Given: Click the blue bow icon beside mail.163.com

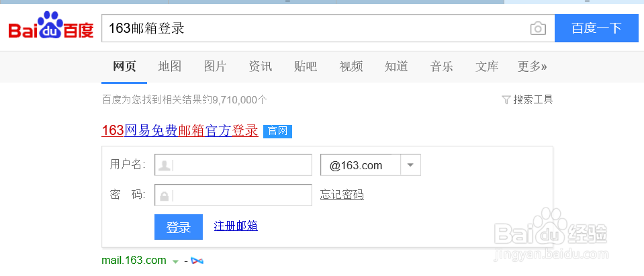Looking at the screenshot, I should point(197,261).
